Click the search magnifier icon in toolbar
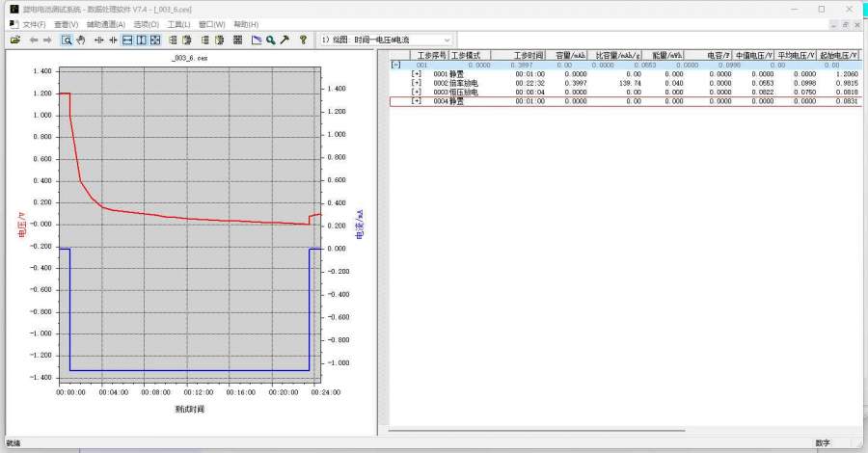Image resolution: width=868 pixels, height=453 pixels. 271,40
